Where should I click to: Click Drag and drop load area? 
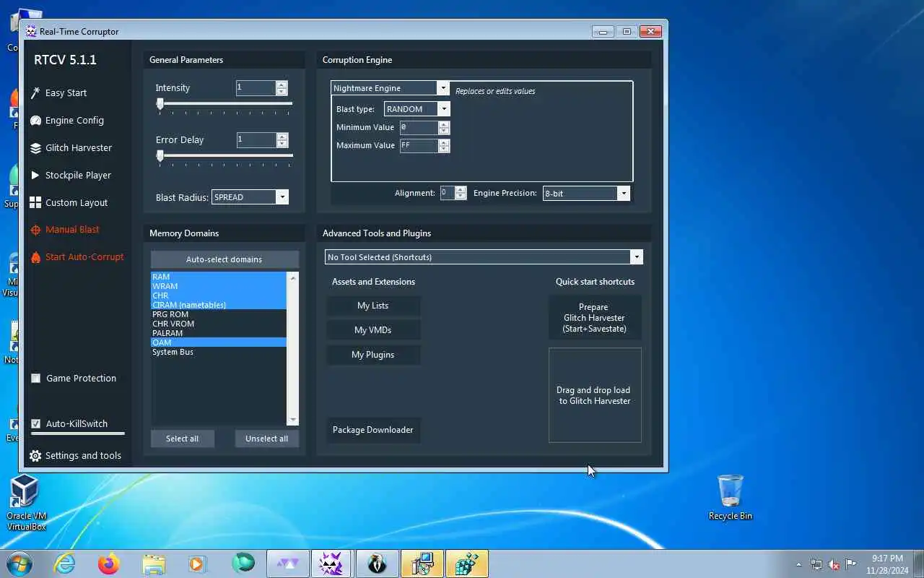(595, 395)
